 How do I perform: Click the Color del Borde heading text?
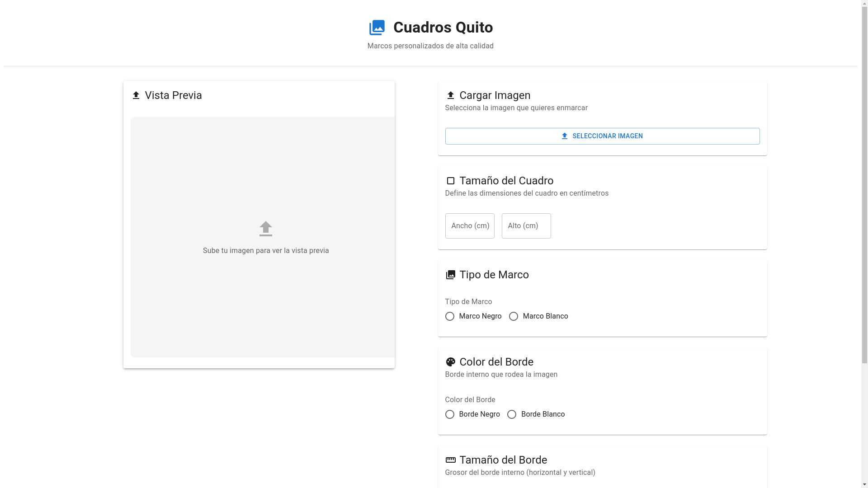coord(496,362)
